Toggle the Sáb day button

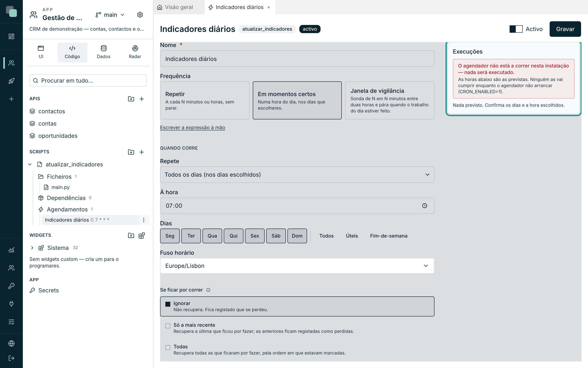click(276, 236)
